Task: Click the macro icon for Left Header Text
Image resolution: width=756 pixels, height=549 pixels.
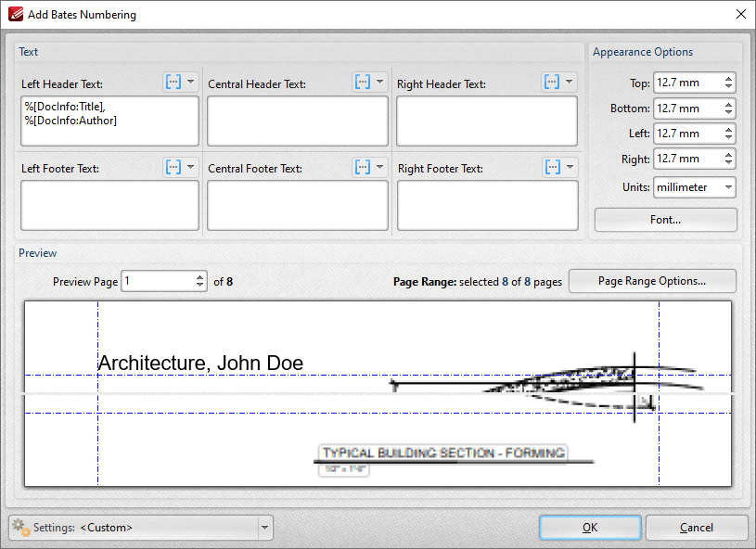Action: [x=173, y=82]
